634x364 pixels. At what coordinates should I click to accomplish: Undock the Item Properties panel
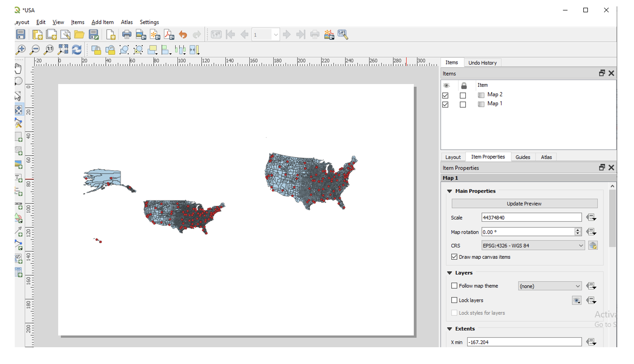point(602,167)
